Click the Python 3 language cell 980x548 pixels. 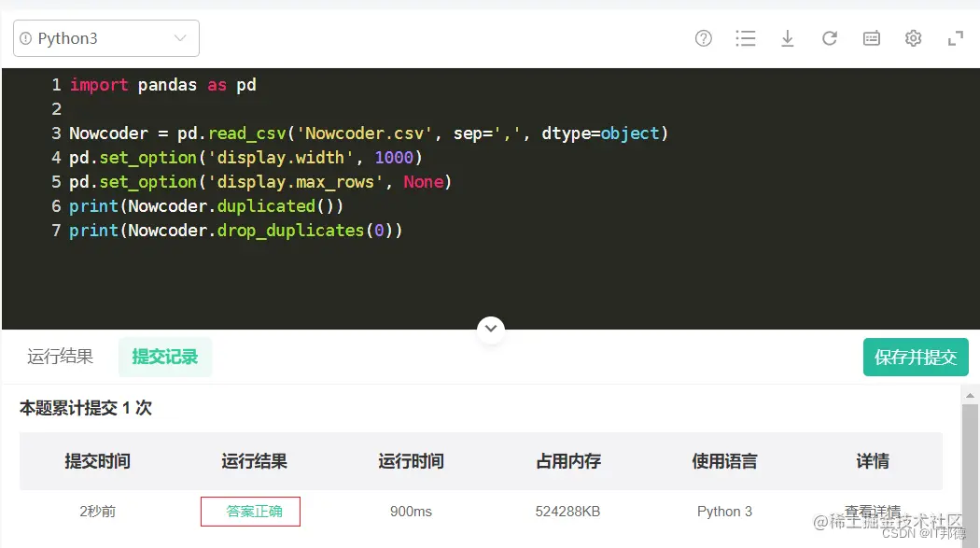[x=724, y=512]
